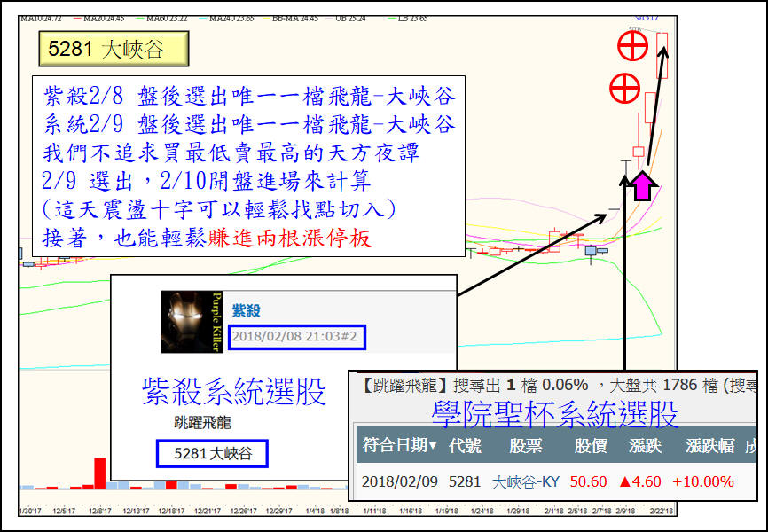Click the 2018/02/08 21:03 post timestamp

295,337
